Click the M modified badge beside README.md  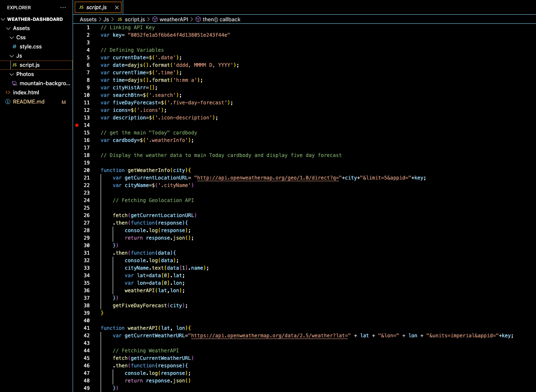pyautogui.click(x=64, y=102)
